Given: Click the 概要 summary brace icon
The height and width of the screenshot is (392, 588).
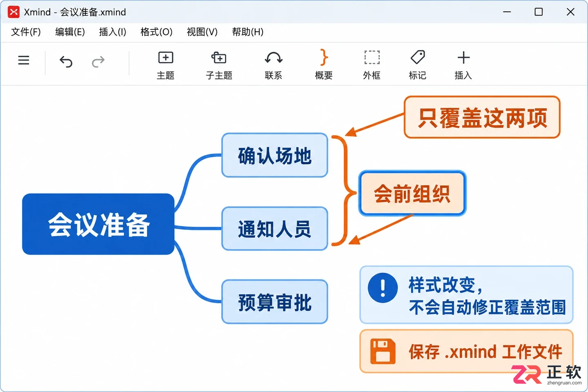Looking at the screenshot, I should click(x=324, y=58).
